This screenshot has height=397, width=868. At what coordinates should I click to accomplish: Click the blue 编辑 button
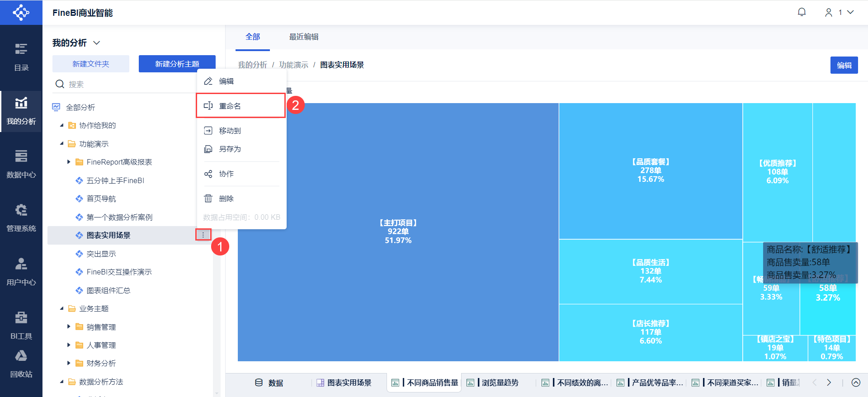844,65
